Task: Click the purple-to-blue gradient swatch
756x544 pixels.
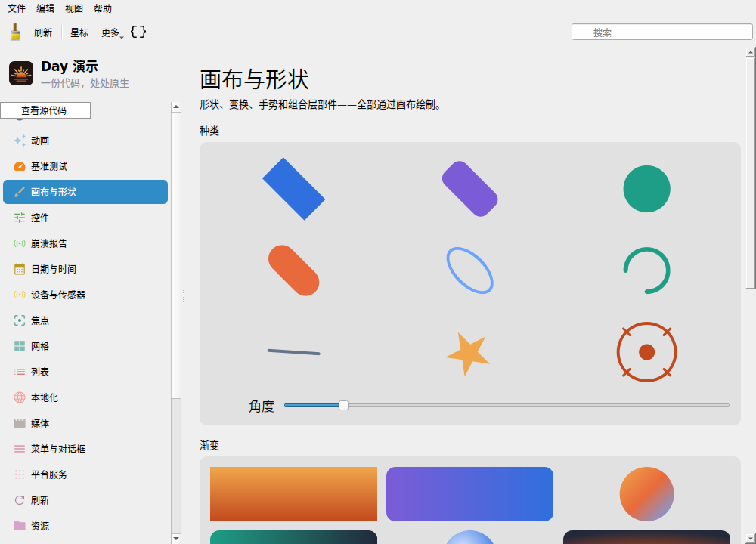Action: (x=469, y=494)
